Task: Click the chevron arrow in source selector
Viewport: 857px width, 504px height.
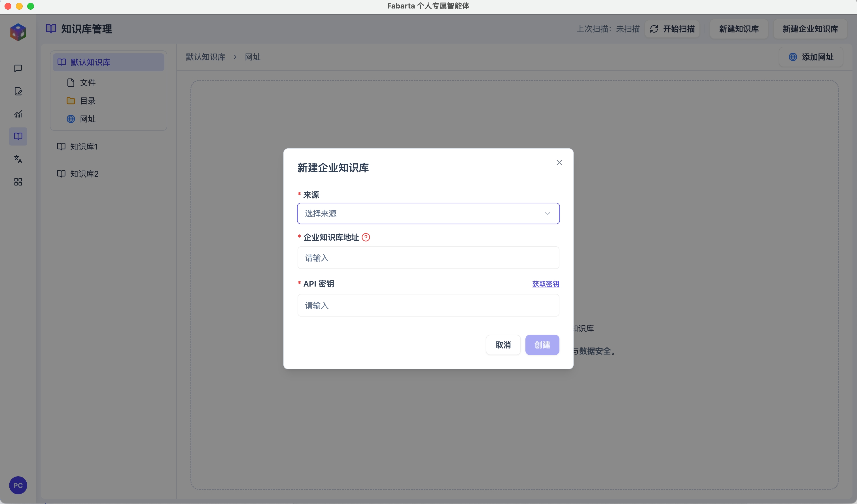Action: [x=547, y=213]
